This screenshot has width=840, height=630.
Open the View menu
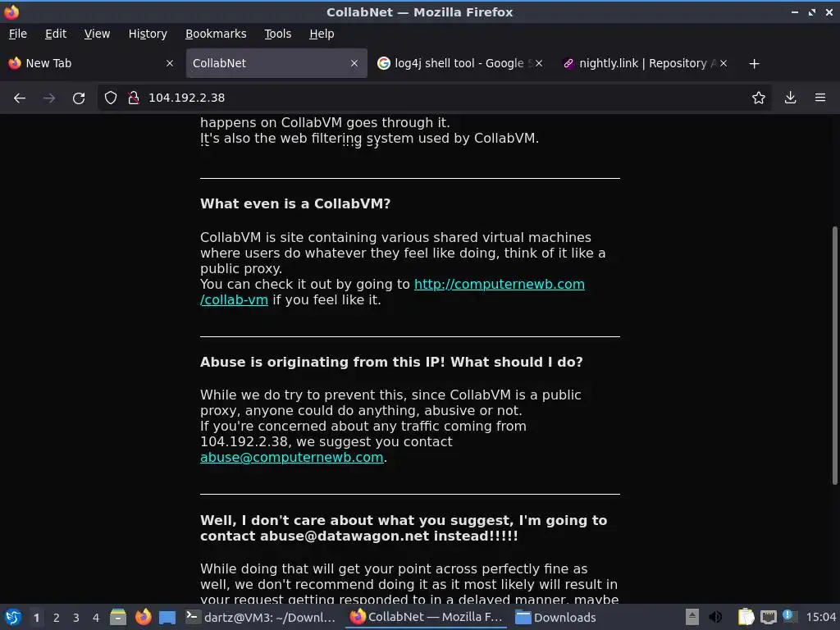point(97,34)
